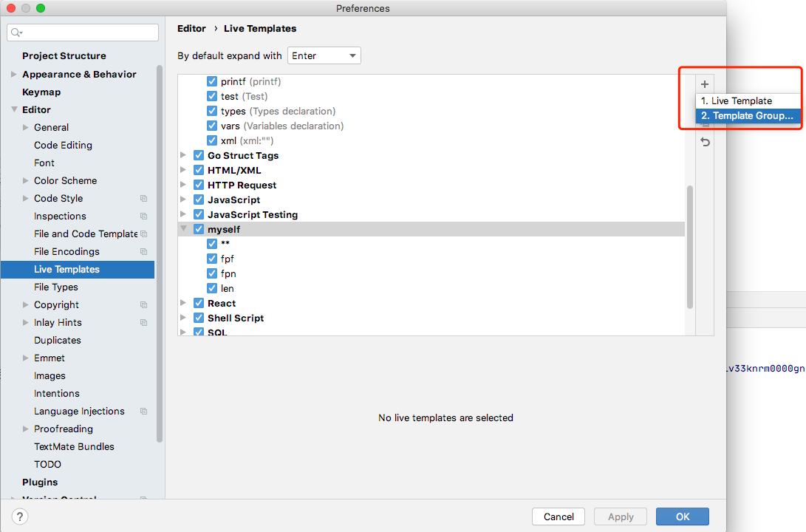806x532 pixels.
Task: Toggle the len template checkbox
Action: point(212,288)
